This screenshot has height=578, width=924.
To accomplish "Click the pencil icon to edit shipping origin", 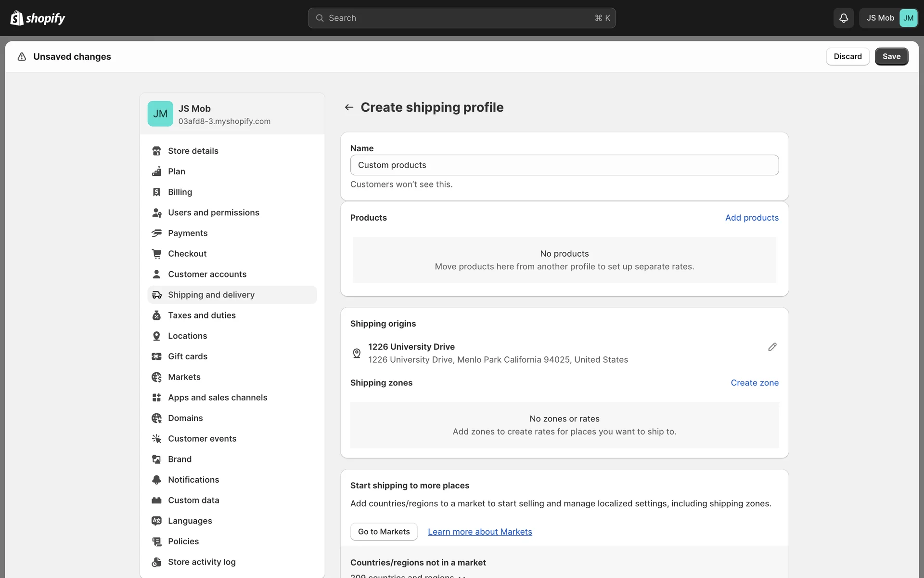I will (x=772, y=347).
